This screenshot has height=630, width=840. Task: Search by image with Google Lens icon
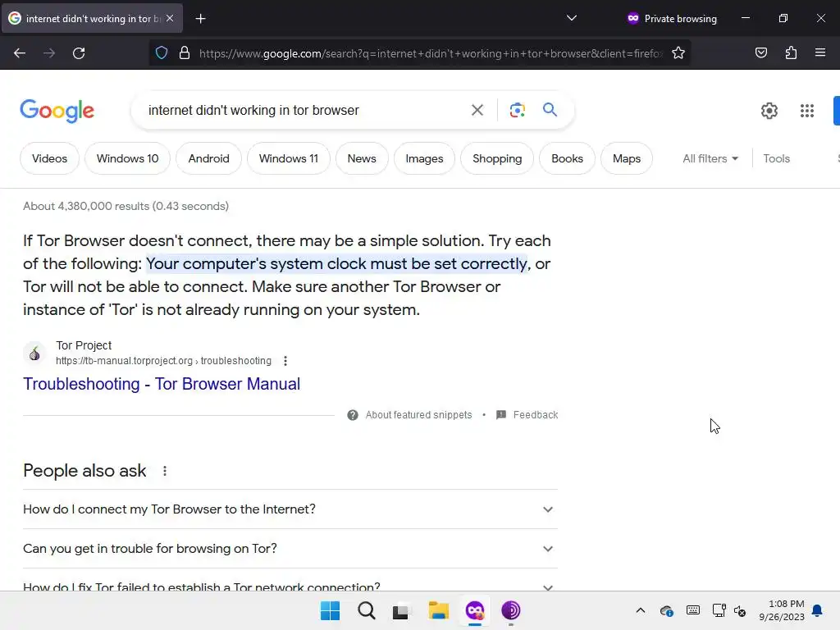pyautogui.click(x=517, y=111)
